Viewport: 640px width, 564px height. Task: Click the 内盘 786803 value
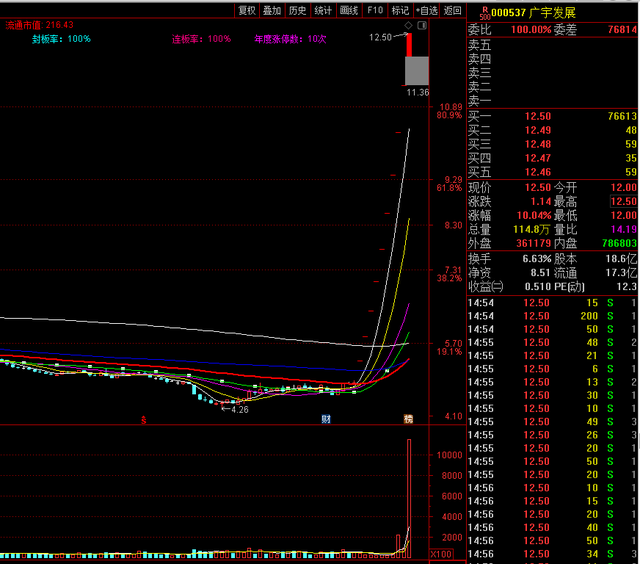coord(620,243)
